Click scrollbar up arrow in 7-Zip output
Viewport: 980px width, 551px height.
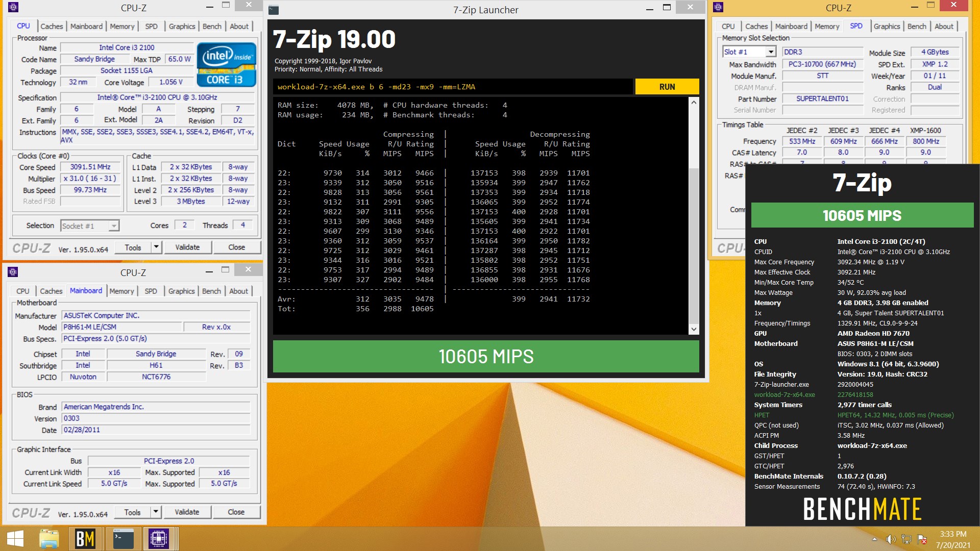click(x=693, y=103)
